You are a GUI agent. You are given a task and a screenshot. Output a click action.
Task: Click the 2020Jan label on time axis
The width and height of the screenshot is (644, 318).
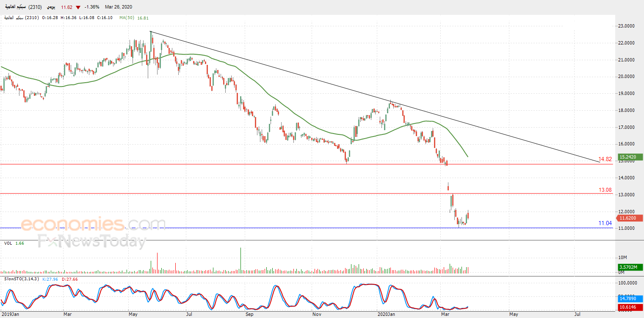click(386, 315)
